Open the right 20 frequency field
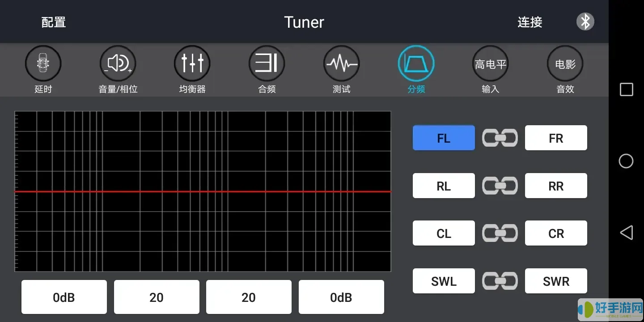 tap(249, 297)
